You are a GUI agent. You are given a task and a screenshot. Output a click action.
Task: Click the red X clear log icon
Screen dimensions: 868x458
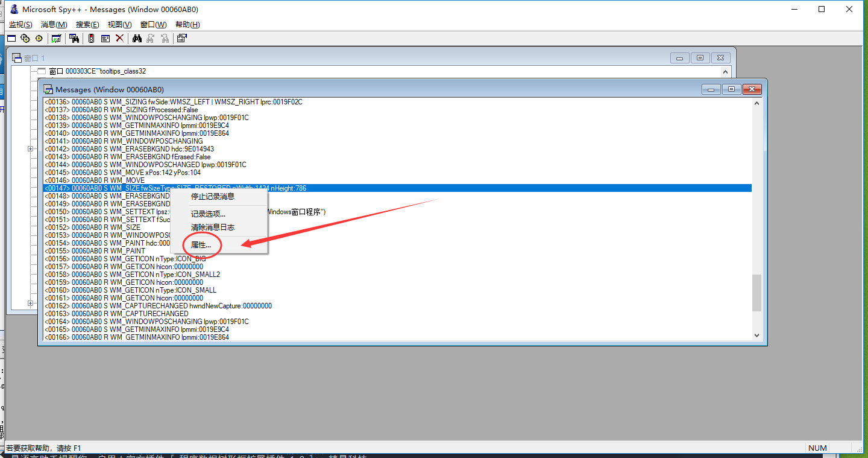(x=119, y=39)
